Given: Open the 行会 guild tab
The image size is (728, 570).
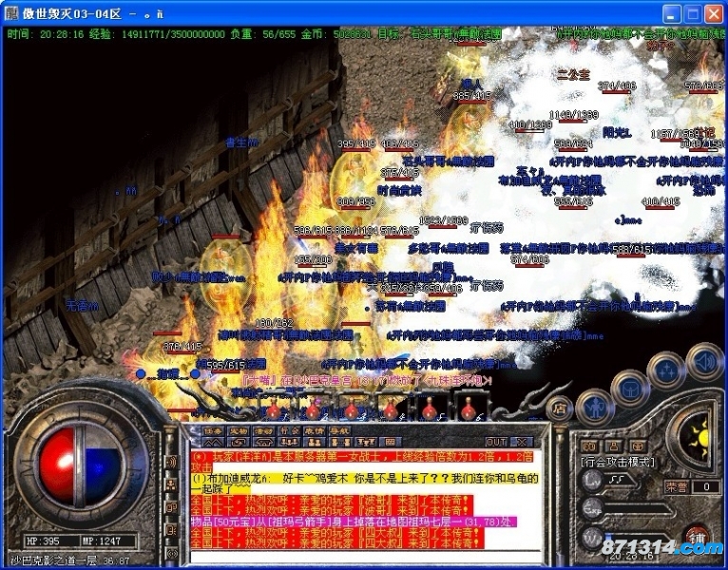Looking at the screenshot, I should click(289, 430).
